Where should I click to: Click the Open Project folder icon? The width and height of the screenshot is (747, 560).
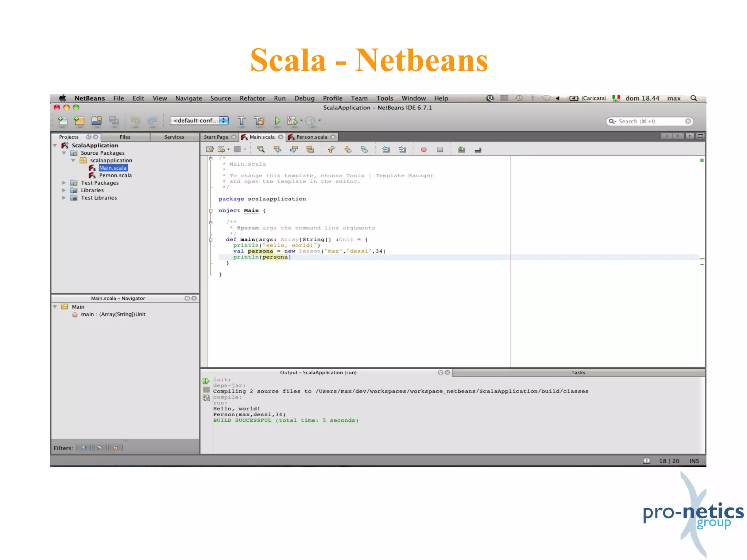[97, 121]
